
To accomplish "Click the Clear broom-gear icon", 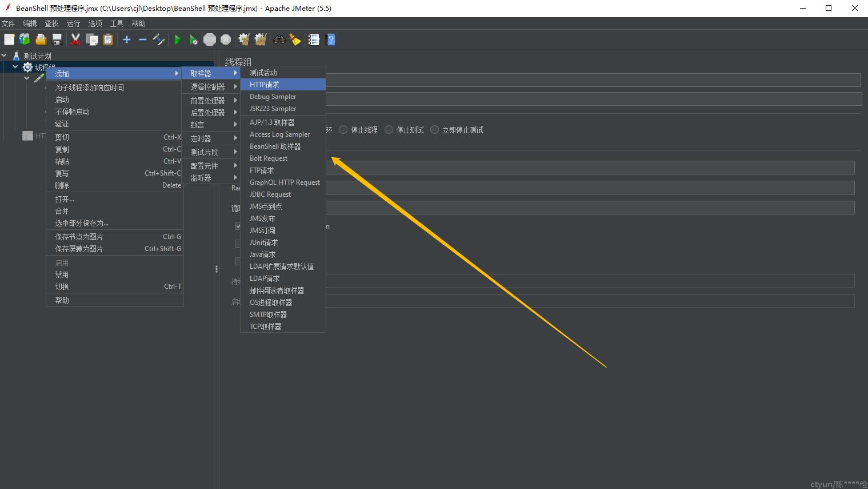I will (x=244, y=39).
